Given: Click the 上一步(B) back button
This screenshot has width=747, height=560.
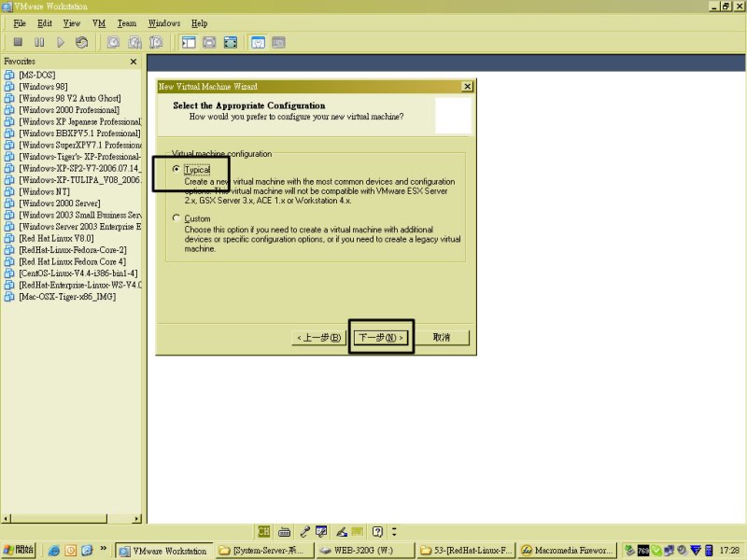Looking at the screenshot, I should point(318,338).
